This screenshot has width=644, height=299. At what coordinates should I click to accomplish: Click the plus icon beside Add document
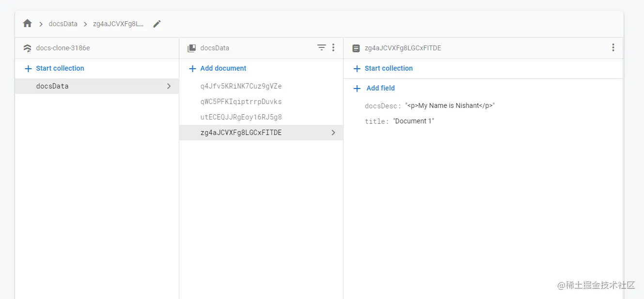192,68
